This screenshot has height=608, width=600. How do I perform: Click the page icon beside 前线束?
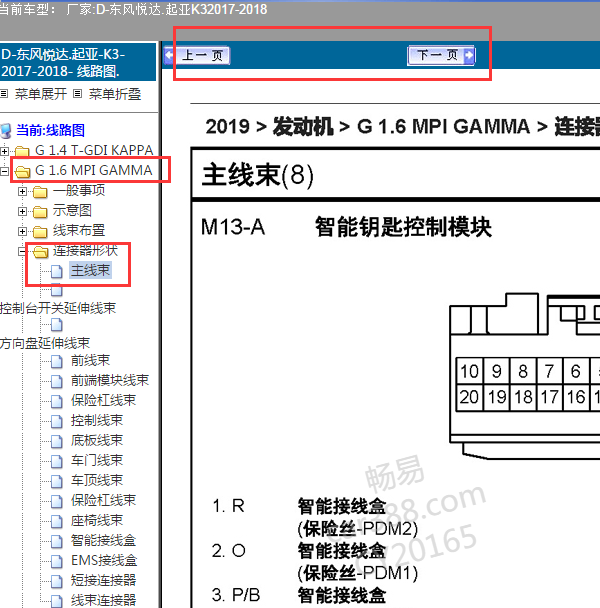(x=57, y=362)
